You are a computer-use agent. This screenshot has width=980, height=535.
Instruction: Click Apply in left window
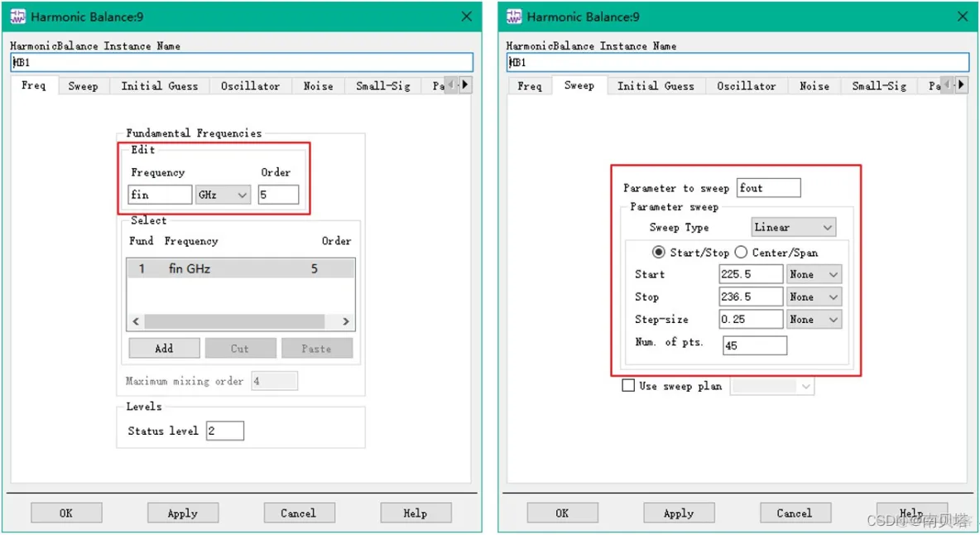[182, 513]
